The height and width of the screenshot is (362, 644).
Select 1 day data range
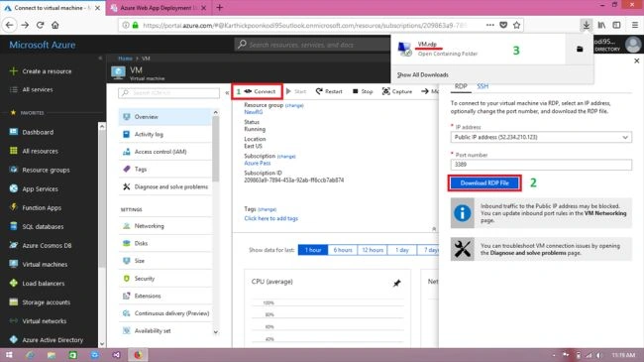402,250
